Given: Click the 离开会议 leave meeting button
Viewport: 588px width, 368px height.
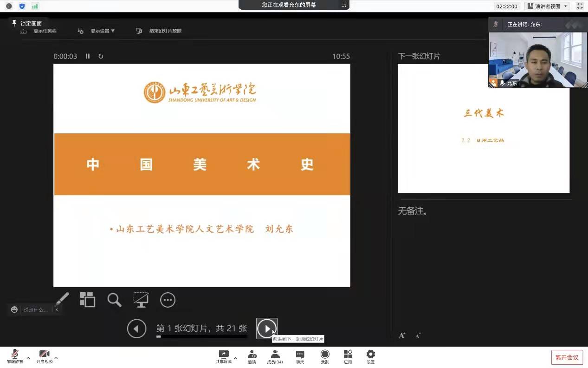Looking at the screenshot, I should tap(567, 357).
